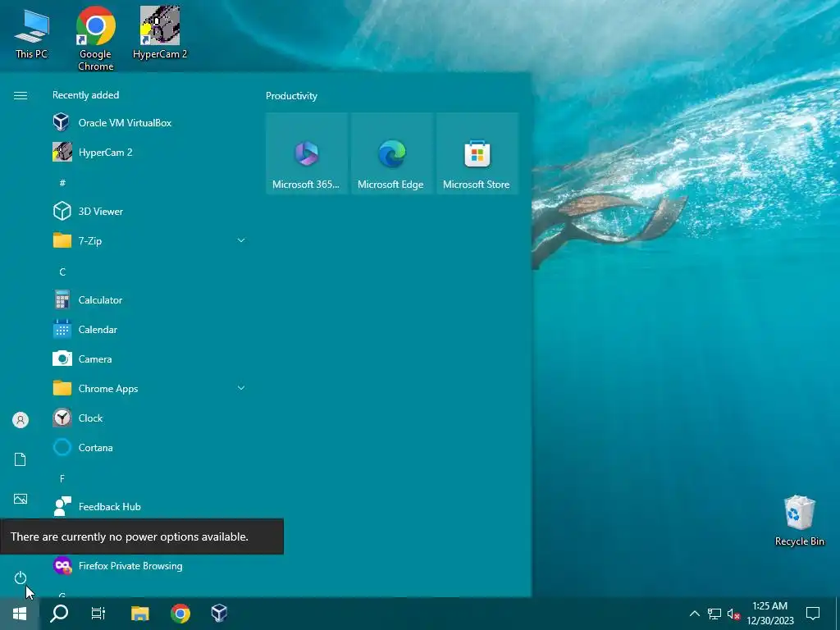Select Google Chrome desktop shortcut
The image size is (840, 630).
point(95,39)
